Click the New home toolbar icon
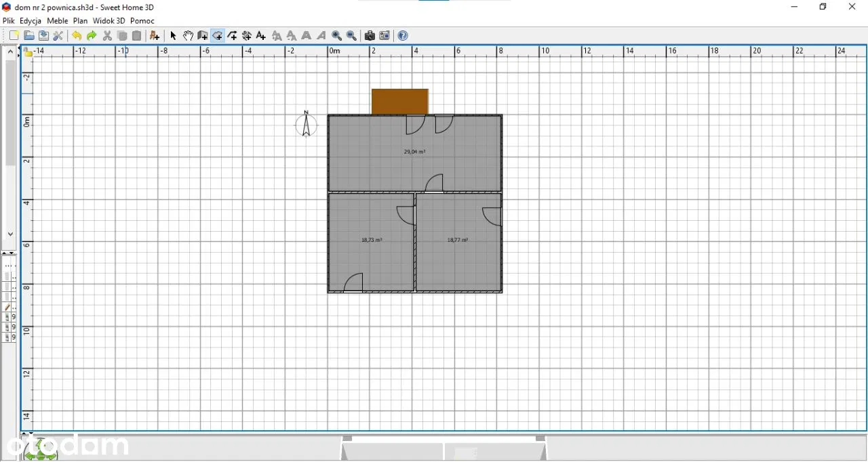868x462 pixels. [x=14, y=36]
